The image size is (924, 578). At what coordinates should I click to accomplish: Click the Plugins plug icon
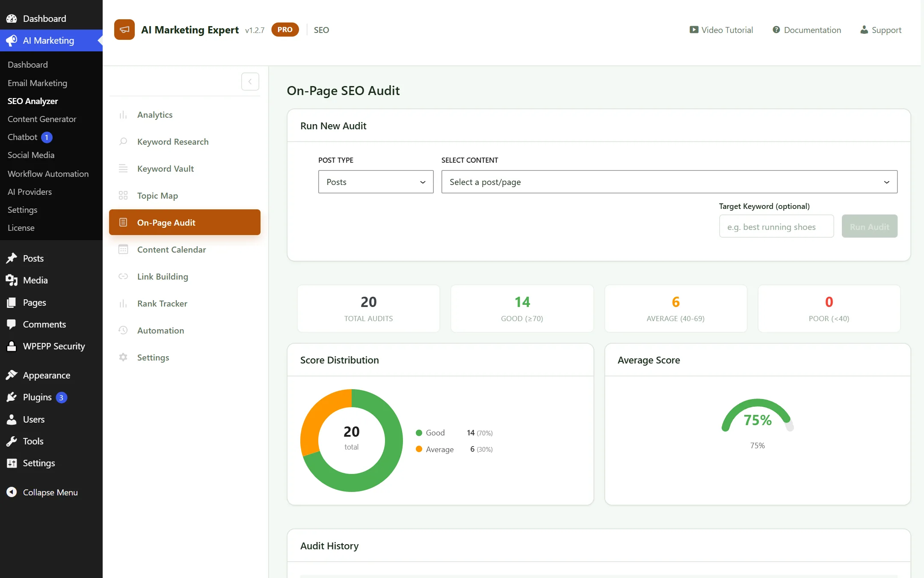click(x=12, y=397)
